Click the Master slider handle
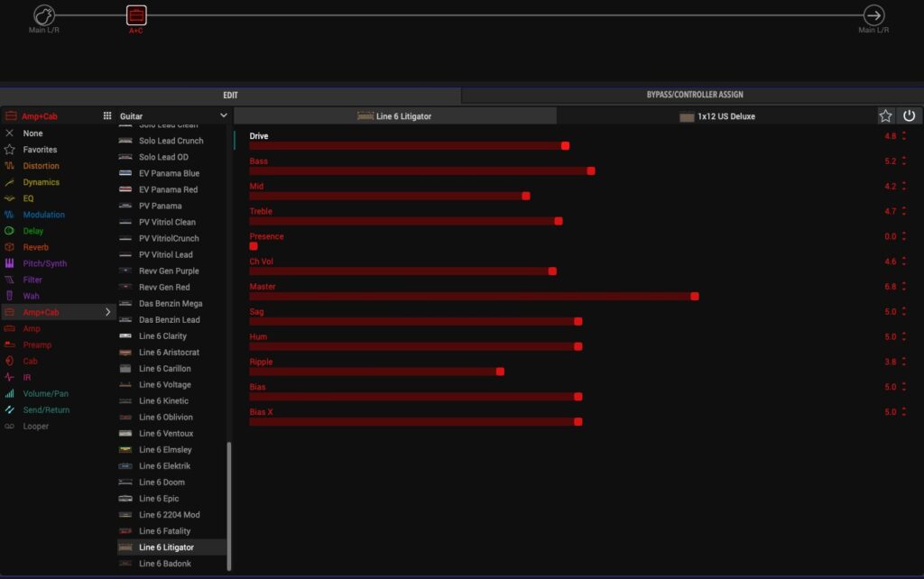This screenshot has height=579, width=924. pyautogui.click(x=694, y=296)
